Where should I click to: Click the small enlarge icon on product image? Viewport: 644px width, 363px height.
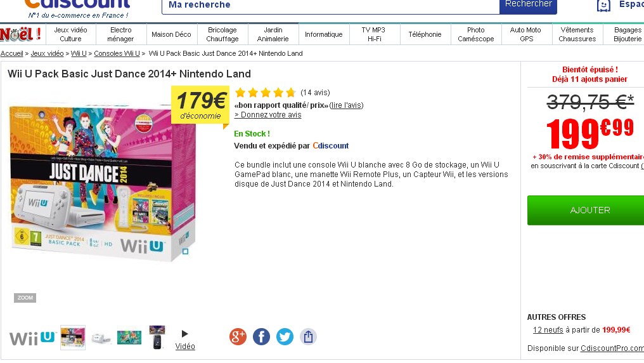185,252
